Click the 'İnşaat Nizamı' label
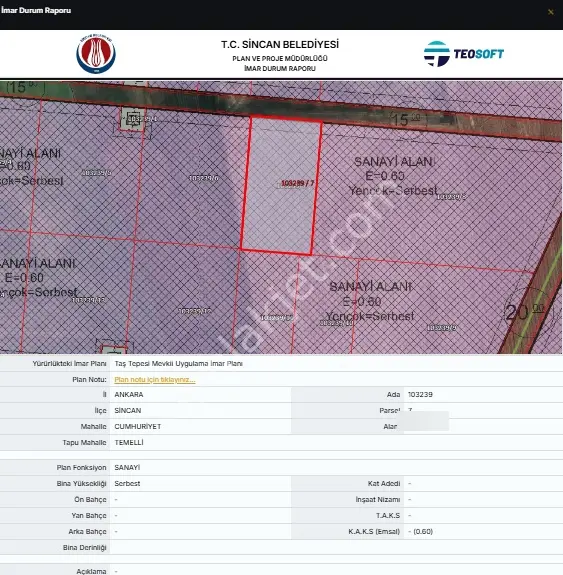The width and height of the screenshot is (563, 575). pos(378,500)
